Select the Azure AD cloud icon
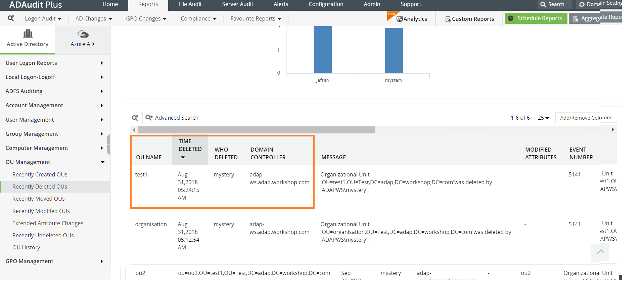Image resolution: width=644 pixels, height=285 pixels. click(83, 34)
